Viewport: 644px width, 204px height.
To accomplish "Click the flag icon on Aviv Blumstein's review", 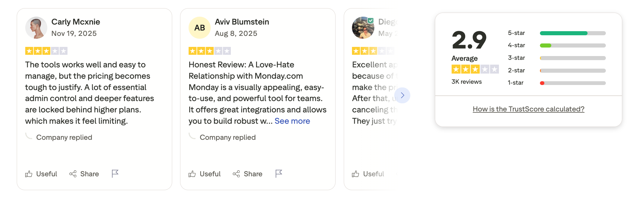I will pos(278,173).
